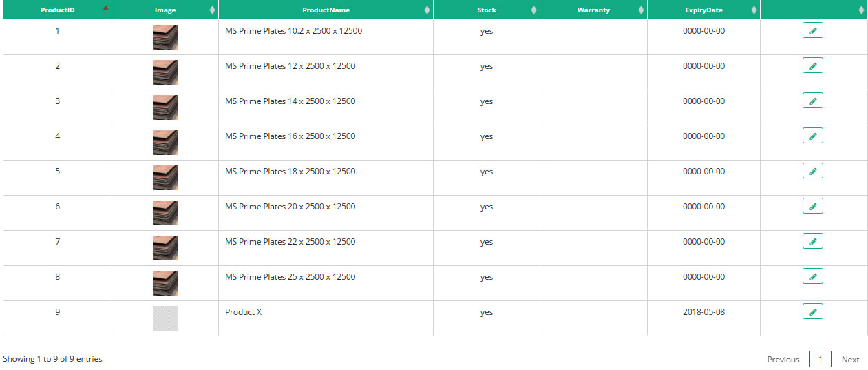Sort by Warranty column header
The image size is (868, 370).
pos(593,10)
